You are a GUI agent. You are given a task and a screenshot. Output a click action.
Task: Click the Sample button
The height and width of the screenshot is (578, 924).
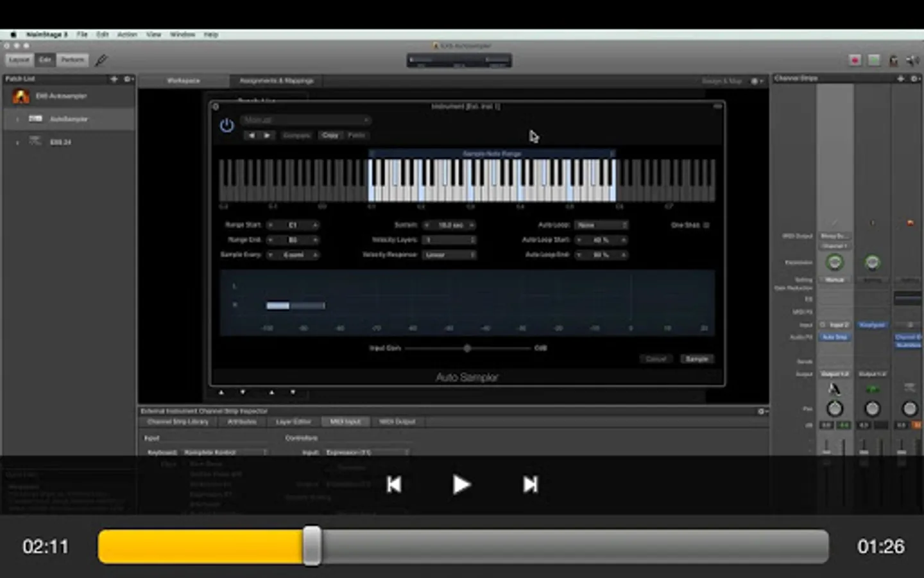pyautogui.click(x=697, y=359)
